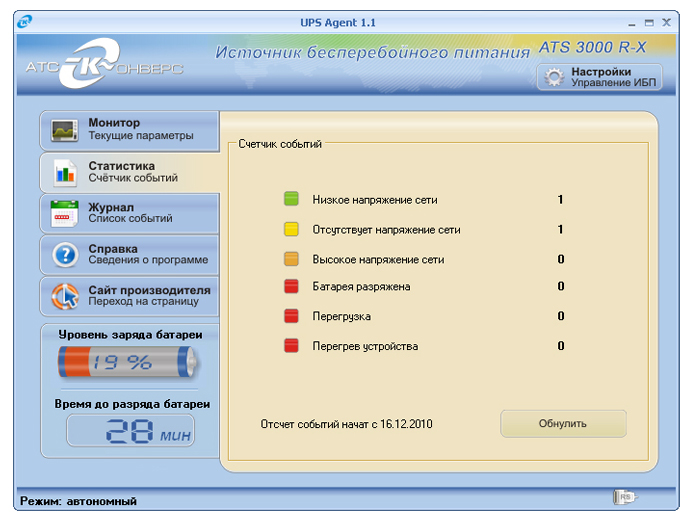Minimize the UPS Agent window

click(632, 23)
